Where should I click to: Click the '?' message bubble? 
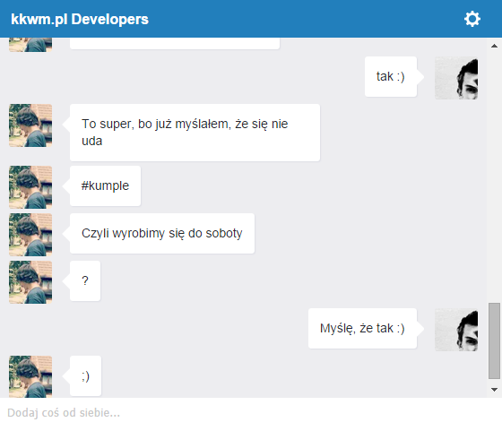point(85,280)
